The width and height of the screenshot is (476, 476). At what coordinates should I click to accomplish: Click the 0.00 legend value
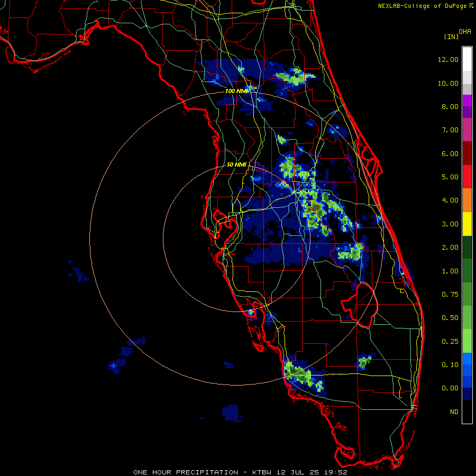point(450,388)
